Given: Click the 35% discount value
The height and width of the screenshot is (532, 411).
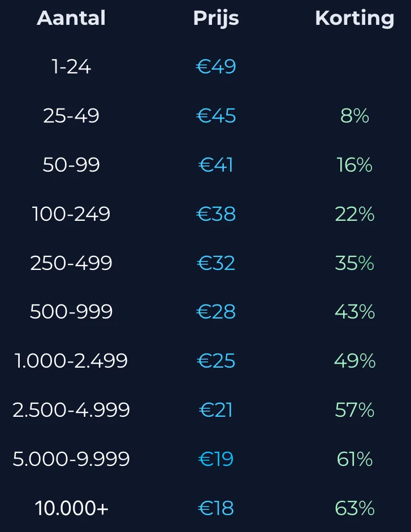Looking at the screenshot, I should 354,263.
